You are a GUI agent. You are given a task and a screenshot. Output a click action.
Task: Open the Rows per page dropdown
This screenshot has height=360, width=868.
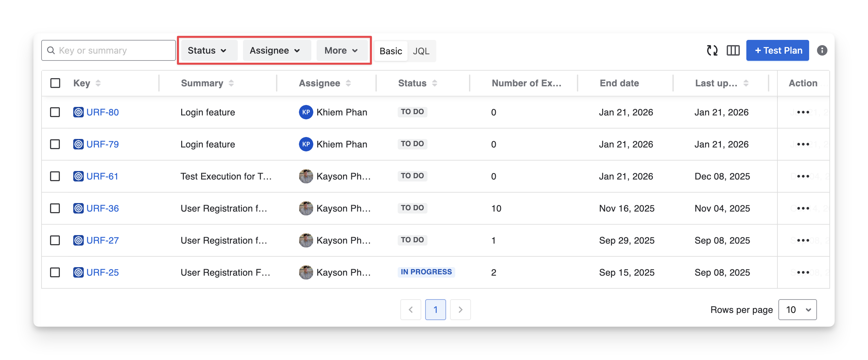point(797,310)
